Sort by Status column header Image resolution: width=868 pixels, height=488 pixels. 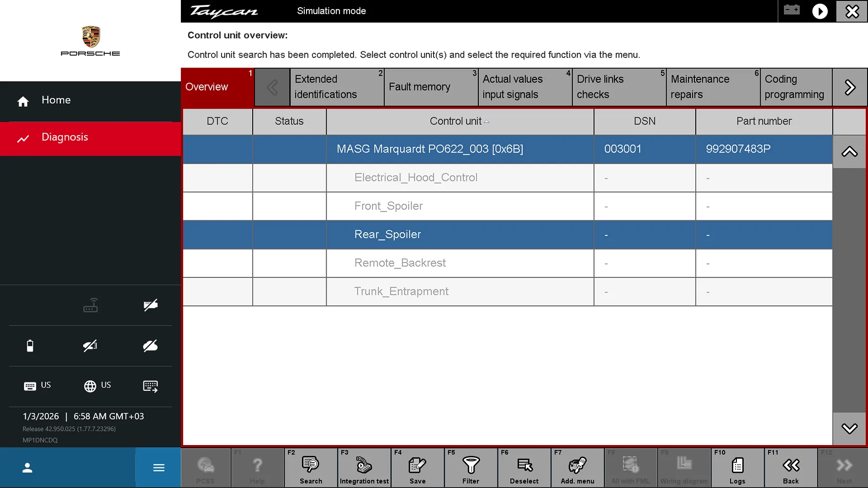[x=289, y=121]
